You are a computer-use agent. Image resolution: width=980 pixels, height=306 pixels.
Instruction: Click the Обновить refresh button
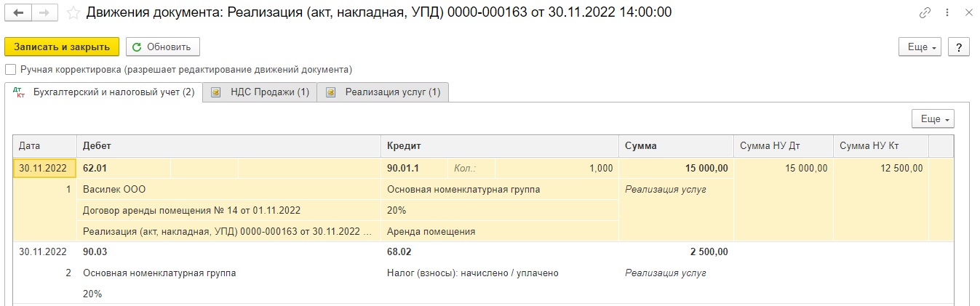pos(162,47)
